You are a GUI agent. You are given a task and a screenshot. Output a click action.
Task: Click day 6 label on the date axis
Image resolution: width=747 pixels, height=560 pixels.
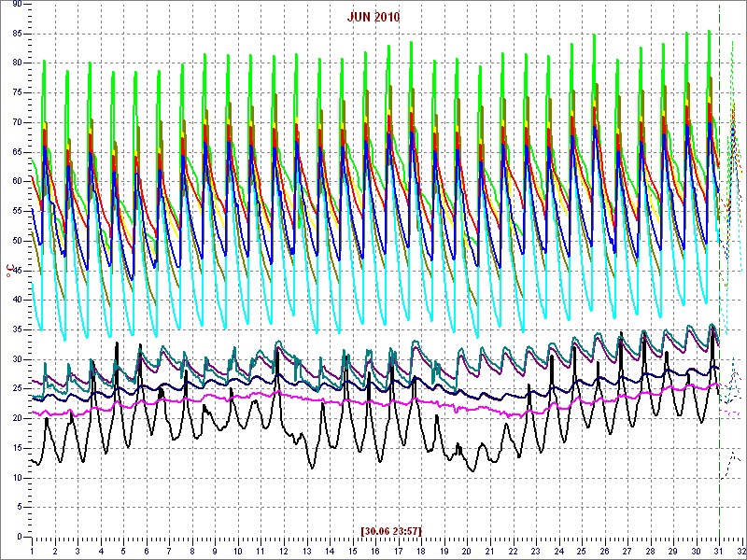(147, 551)
